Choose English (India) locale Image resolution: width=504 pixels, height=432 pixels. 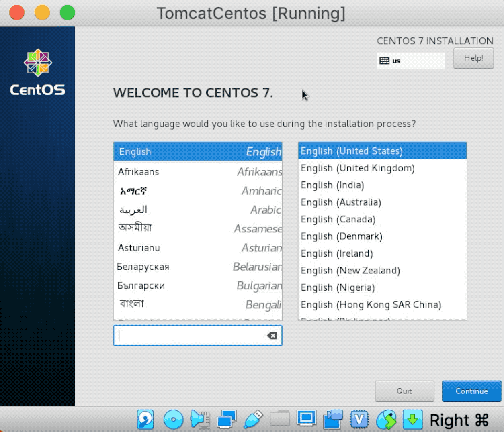pos(382,185)
